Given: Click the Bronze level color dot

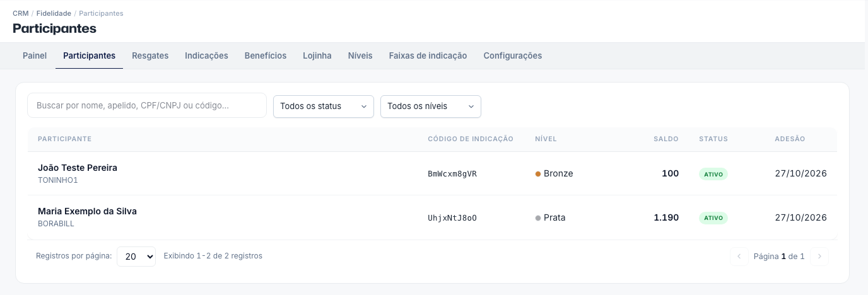Looking at the screenshot, I should coord(538,174).
